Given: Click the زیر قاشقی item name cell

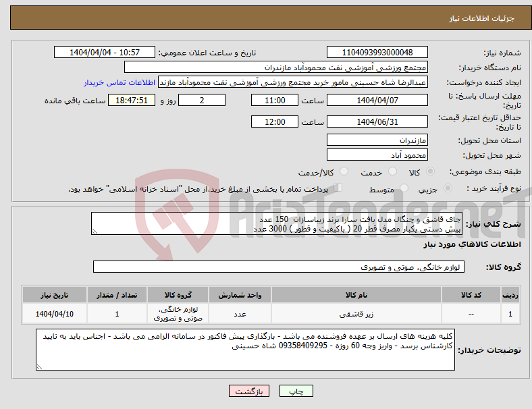Looking at the screenshot, I should (356, 314).
